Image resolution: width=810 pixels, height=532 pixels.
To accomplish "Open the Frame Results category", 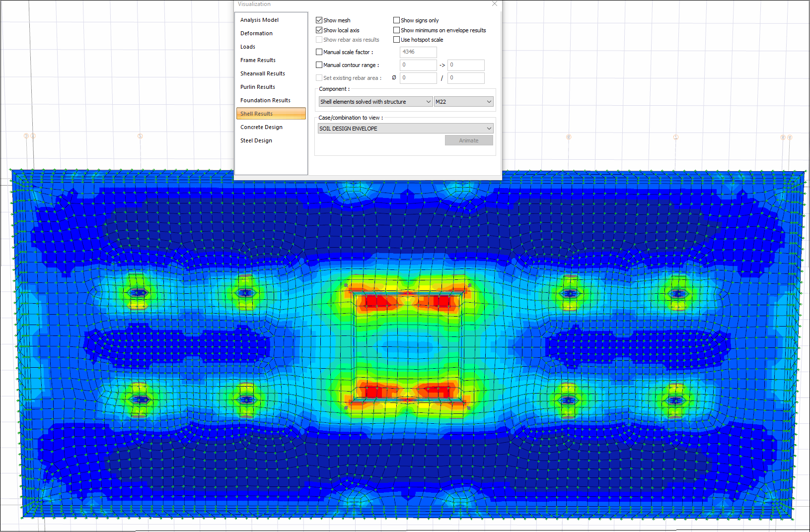I will [258, 60].
